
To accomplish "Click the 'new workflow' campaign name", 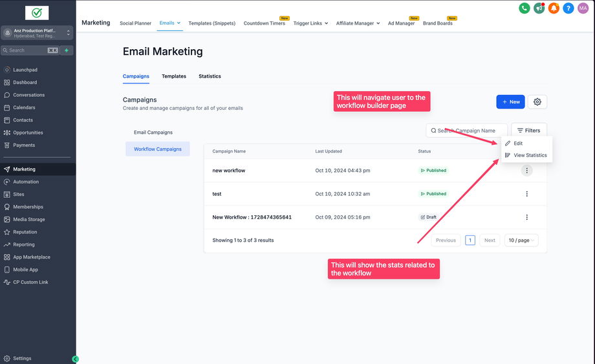I will pyautogui.click(x=229, y=171).
